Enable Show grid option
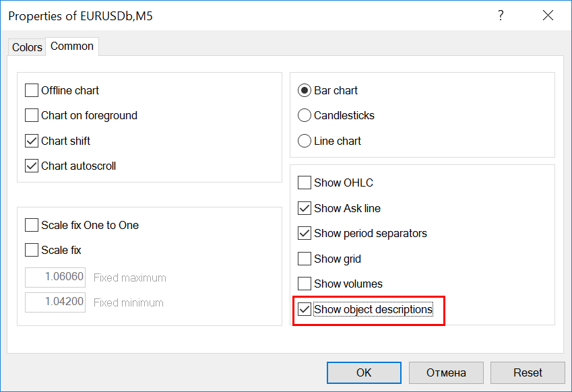 point(305,259)
